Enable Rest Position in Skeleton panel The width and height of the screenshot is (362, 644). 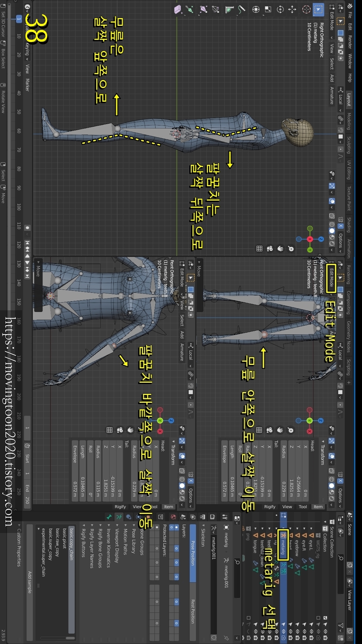pos(193,611)
